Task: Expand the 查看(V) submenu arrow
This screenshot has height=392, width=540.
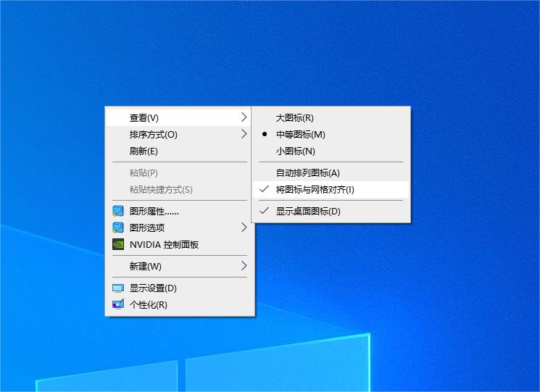Action: click(244, 117)
